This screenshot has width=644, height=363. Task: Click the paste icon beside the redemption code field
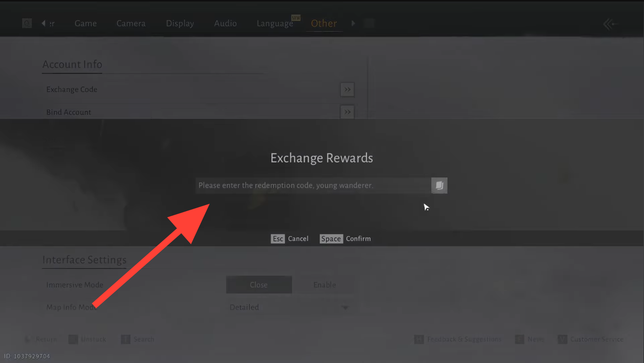(439, 186)
